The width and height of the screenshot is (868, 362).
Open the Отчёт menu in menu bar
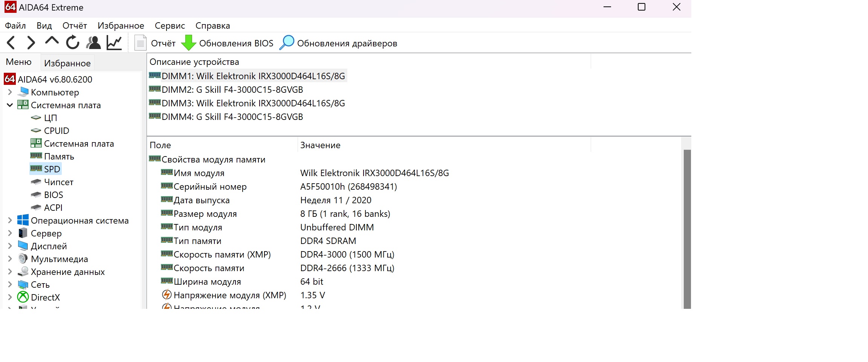(x=75, y=26)
